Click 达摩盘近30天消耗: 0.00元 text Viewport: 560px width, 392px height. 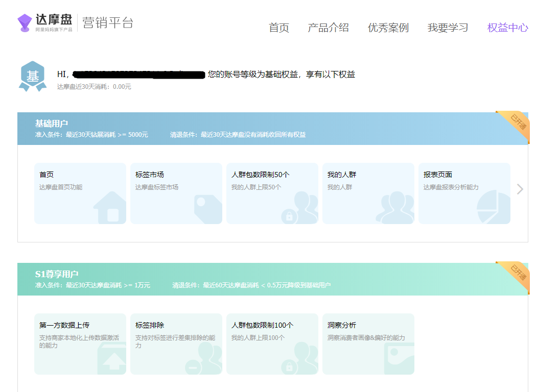pos(94,87)
